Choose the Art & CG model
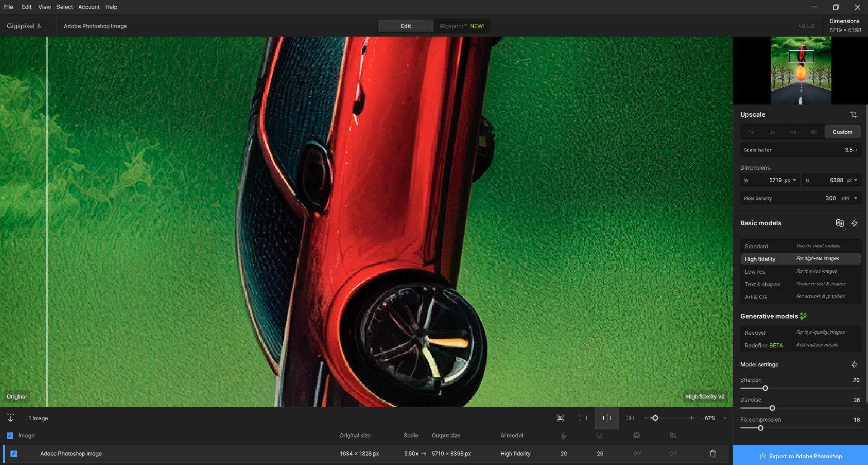The width and height of the screenshot is (868, 465). point(756,297)
